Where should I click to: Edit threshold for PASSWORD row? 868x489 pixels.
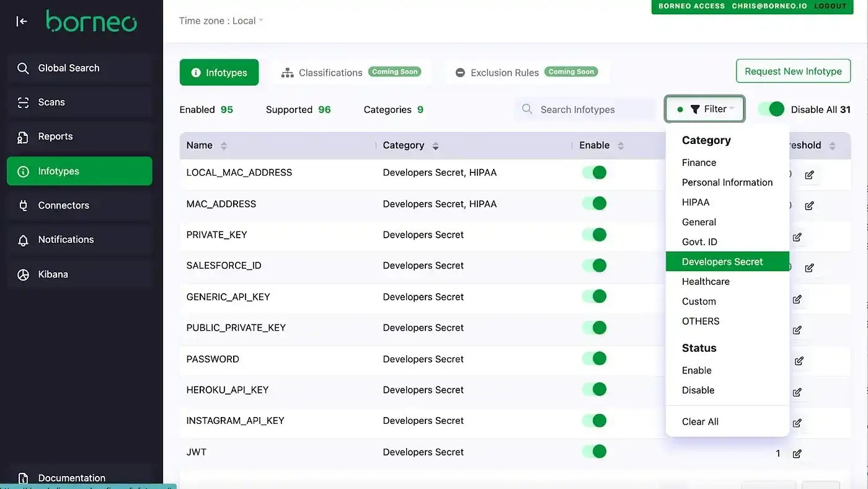click(x=799, y=361)
